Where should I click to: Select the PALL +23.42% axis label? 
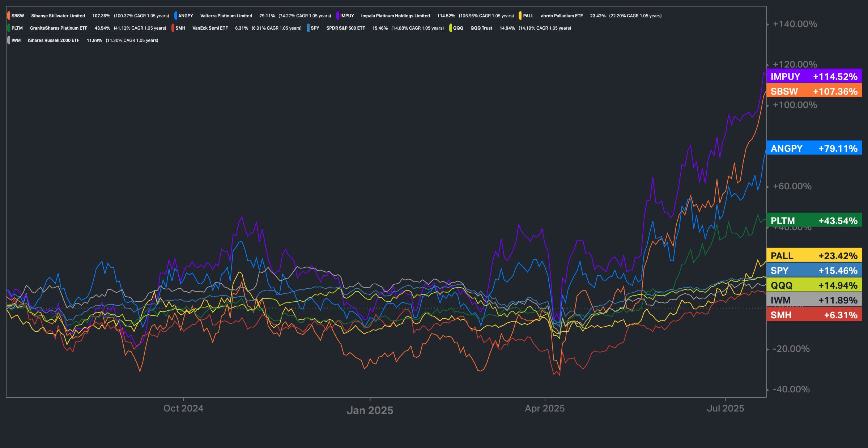pyautogui.click(x=814, y=256)
